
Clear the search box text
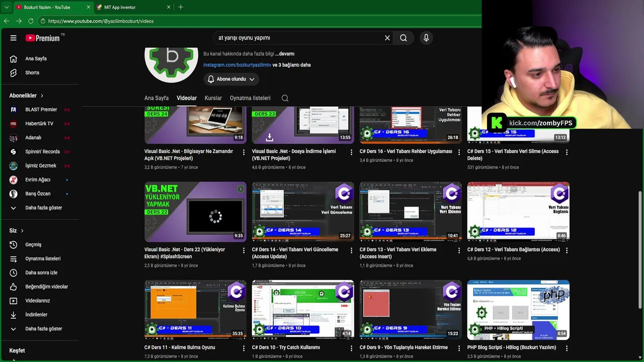tap(387, 38)
